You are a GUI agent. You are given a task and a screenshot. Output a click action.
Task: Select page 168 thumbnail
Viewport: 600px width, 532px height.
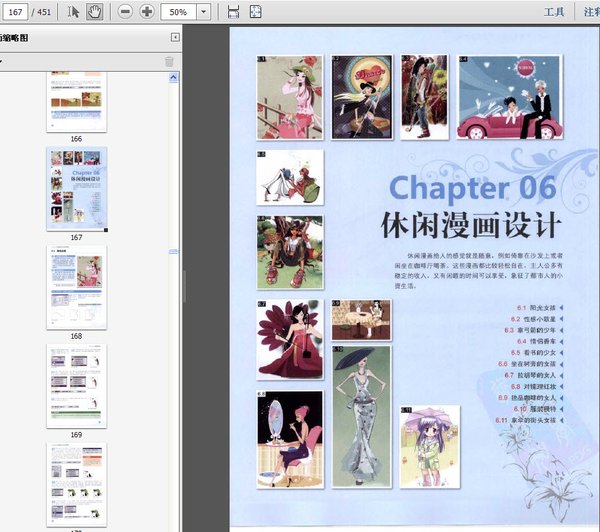coord(77,287)
